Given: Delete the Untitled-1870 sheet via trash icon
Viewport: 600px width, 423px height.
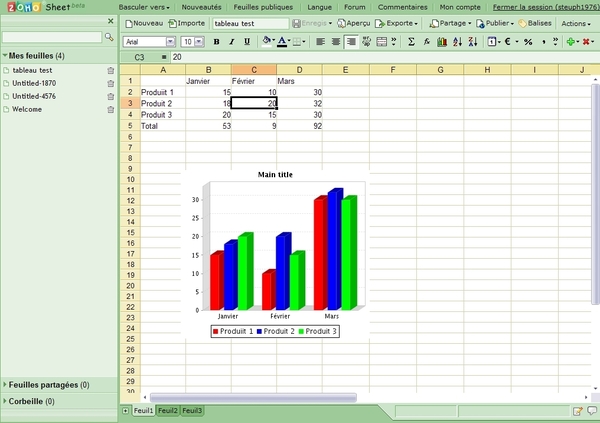Looking at the screenshot, I should [110, 83].
